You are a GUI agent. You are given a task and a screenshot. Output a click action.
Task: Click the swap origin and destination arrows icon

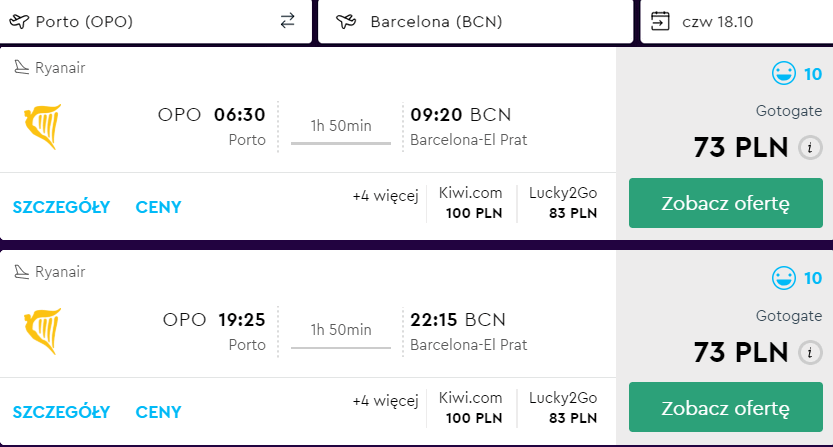288,21
